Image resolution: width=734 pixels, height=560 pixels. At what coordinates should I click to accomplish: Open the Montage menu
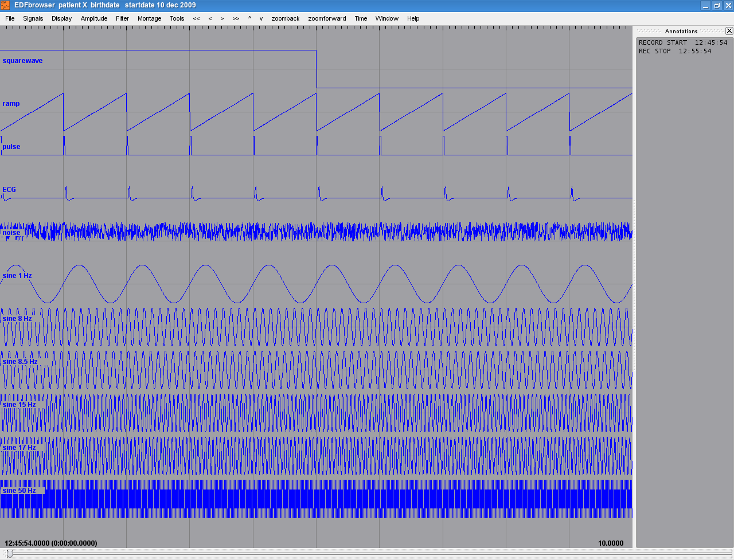pos(149,18)
